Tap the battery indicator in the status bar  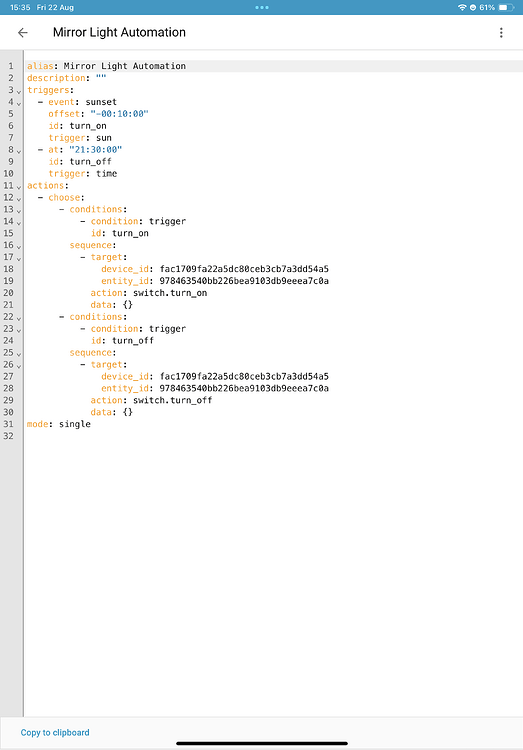click(x=506, y=7)
